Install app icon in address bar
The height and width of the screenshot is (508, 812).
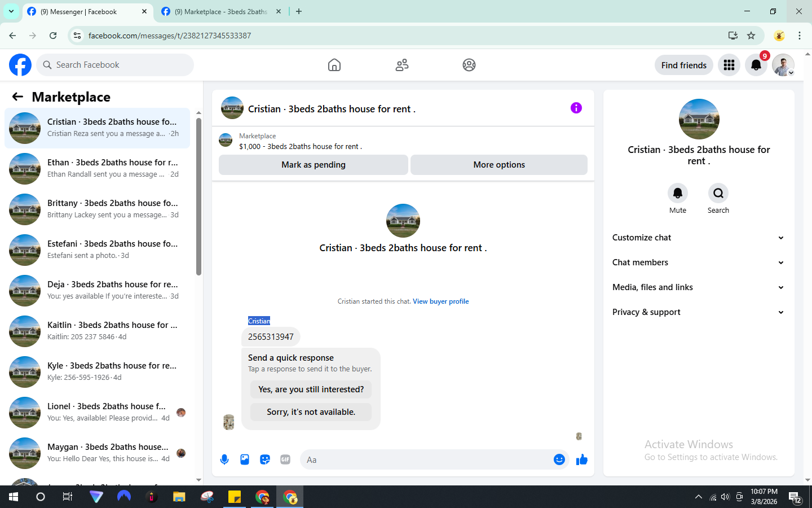[733, 36]
